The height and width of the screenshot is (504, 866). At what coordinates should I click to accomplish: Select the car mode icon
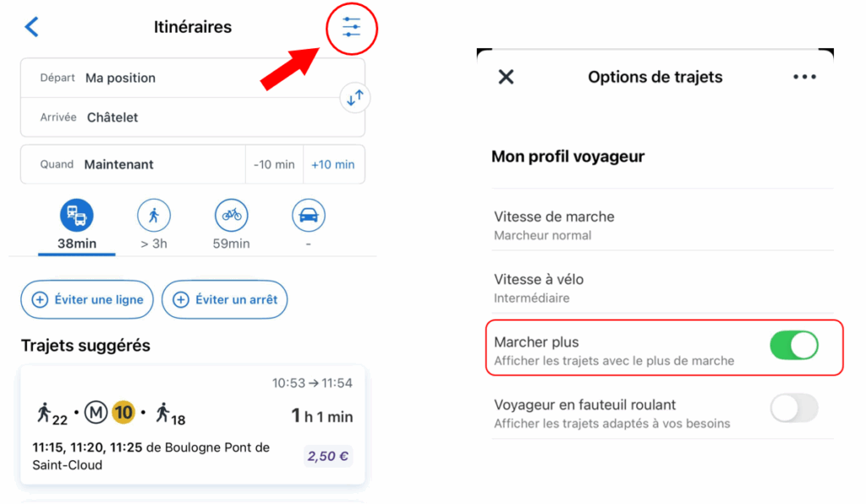coord(308,216)
